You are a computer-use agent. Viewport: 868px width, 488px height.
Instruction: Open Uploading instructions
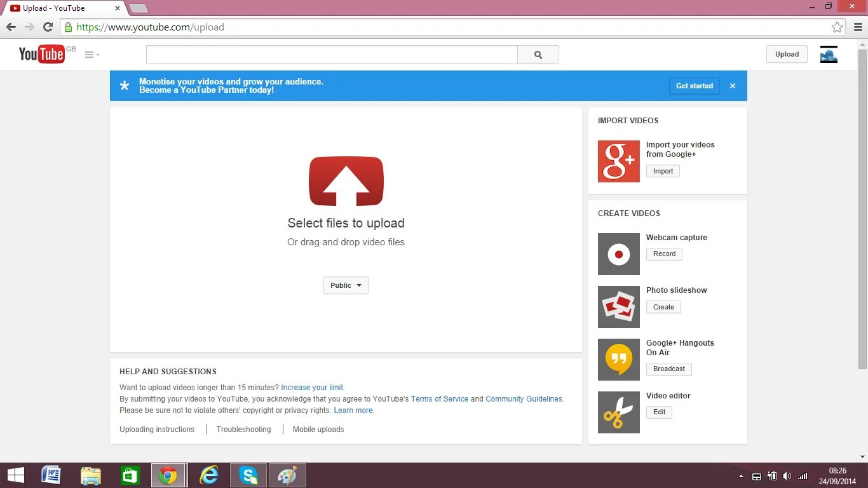(157, 430)
